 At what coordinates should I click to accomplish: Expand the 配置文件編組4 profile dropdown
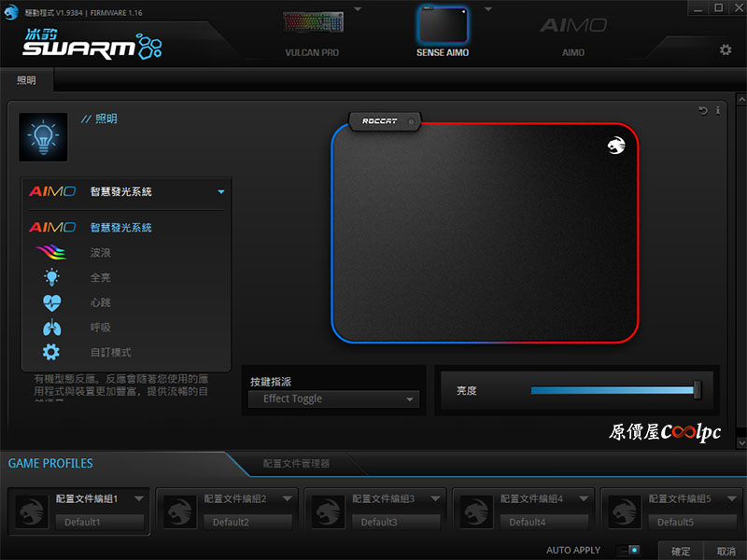tap(584, 498)
